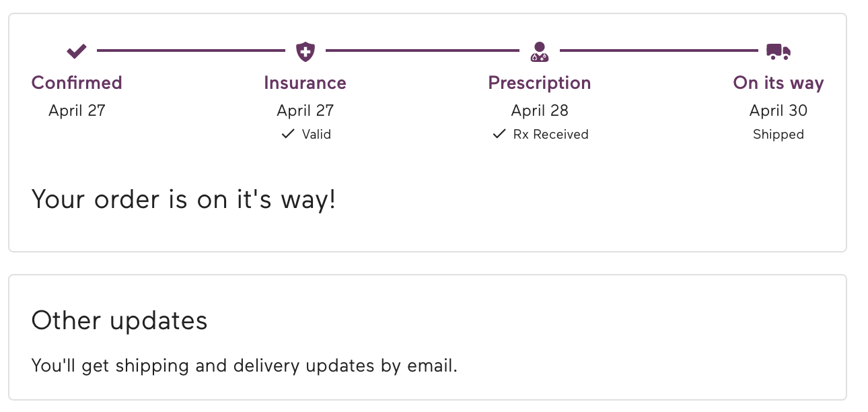The height and width of the screenshot is (412, 868).
Task: Click the Other updates heading
Action: click(x=120, y=320)
